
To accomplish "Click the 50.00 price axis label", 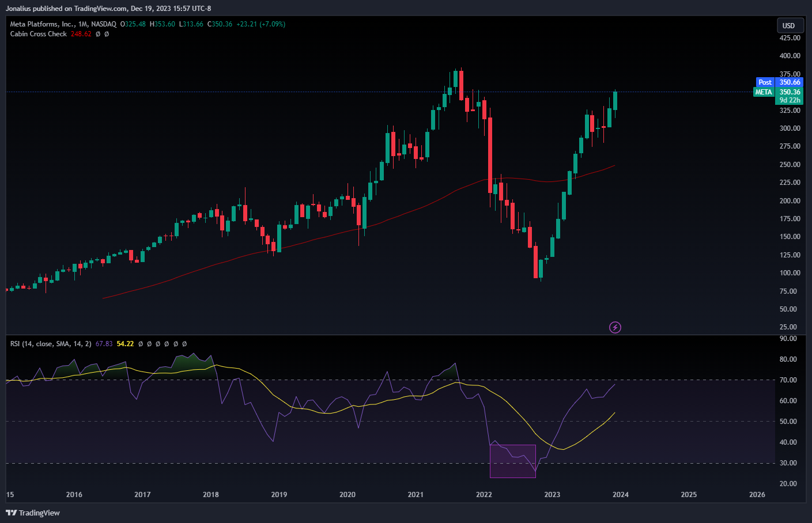I will pos(788,309).
